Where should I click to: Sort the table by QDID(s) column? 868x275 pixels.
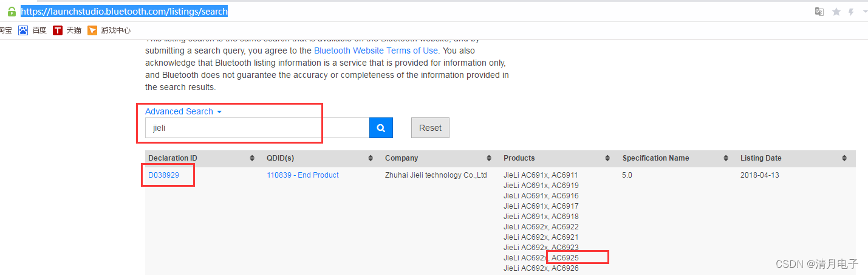point(371,158)
